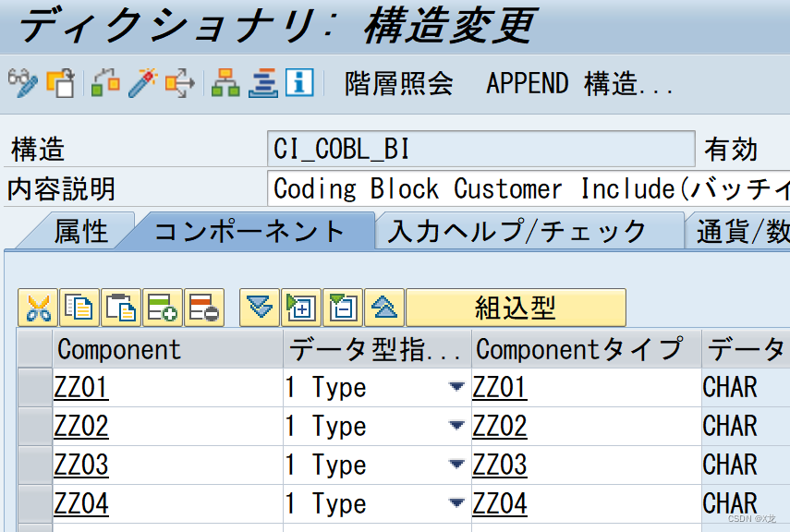Screen dimensions: 790x532
Task: Open the data type dropdown for ZZ01
Action: click(x=456, y=387)
